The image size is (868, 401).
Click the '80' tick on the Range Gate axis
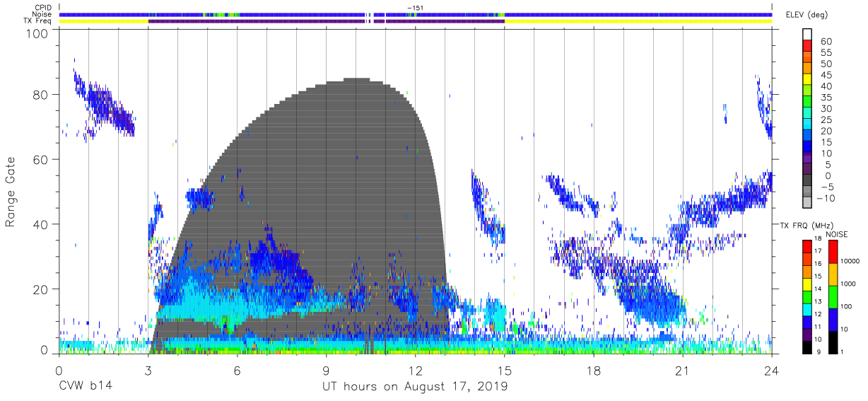41,95
